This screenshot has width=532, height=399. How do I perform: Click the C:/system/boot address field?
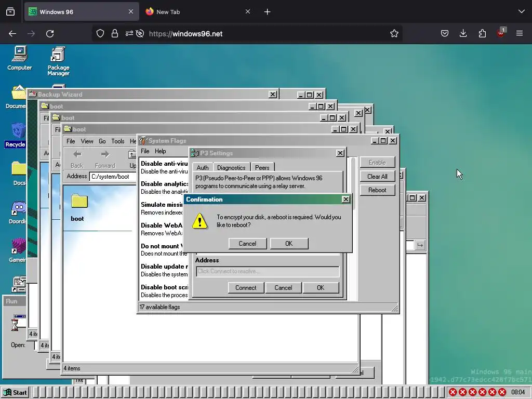[x=113, y=177]
